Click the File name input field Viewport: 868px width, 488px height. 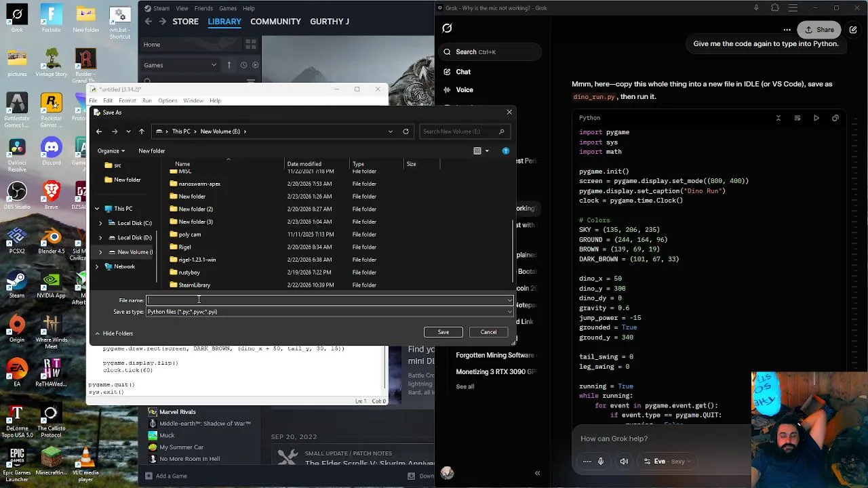330,300
